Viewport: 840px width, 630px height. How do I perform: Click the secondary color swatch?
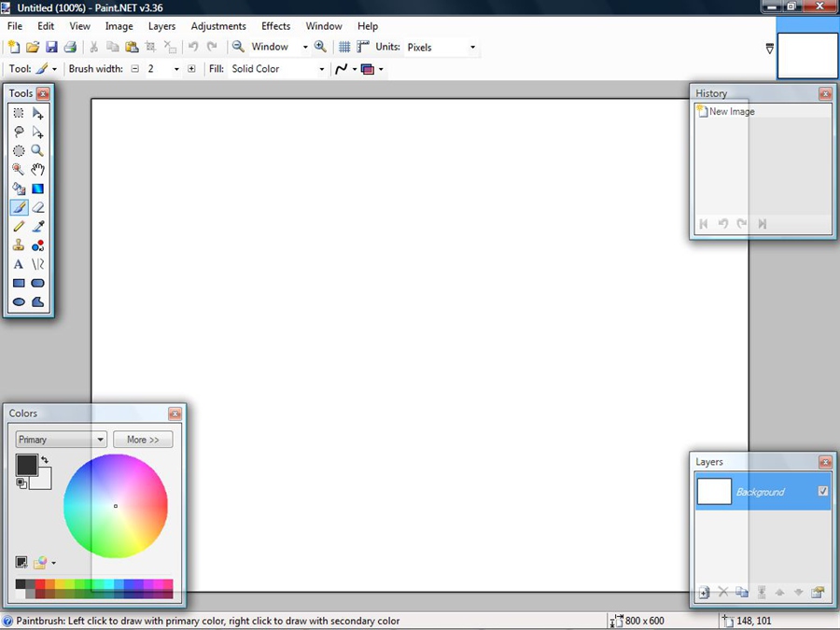[x=44, y=482]
